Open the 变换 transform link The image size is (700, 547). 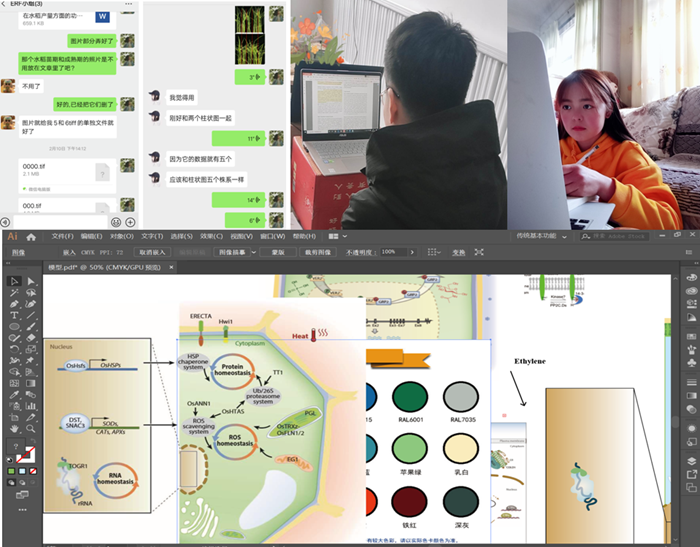click(x=458, y=252)
